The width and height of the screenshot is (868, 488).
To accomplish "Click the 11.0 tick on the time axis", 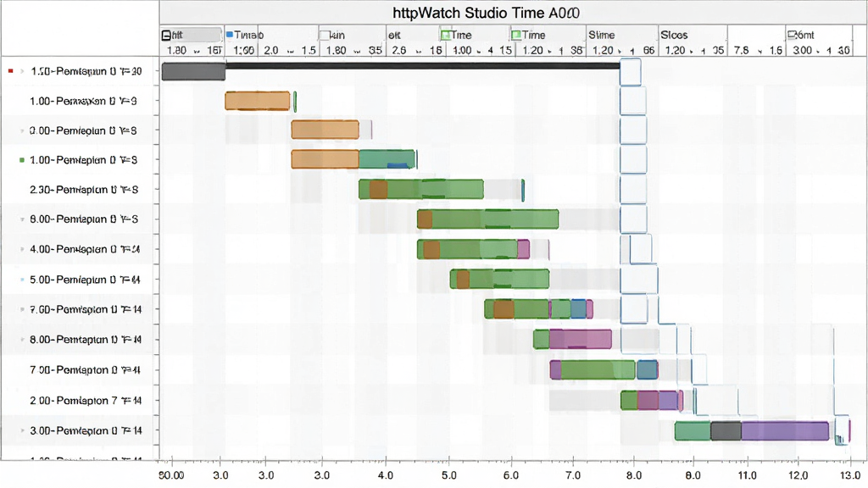I will coord(748,475).
